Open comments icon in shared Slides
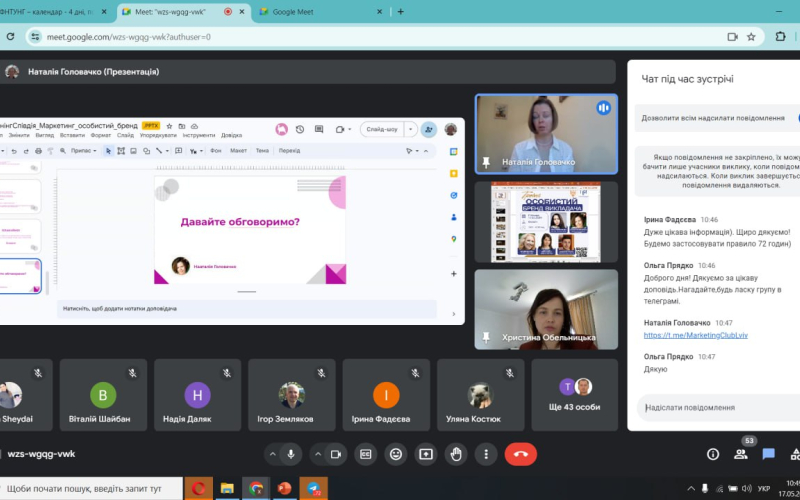Image resolution: width=800 pixels, height=500 pixels. tap(319, 130)
